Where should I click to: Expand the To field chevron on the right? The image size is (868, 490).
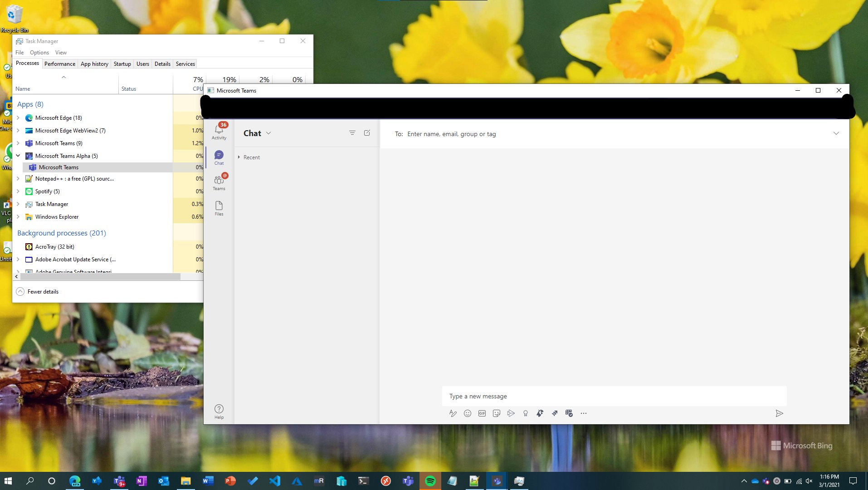point(836,133)
